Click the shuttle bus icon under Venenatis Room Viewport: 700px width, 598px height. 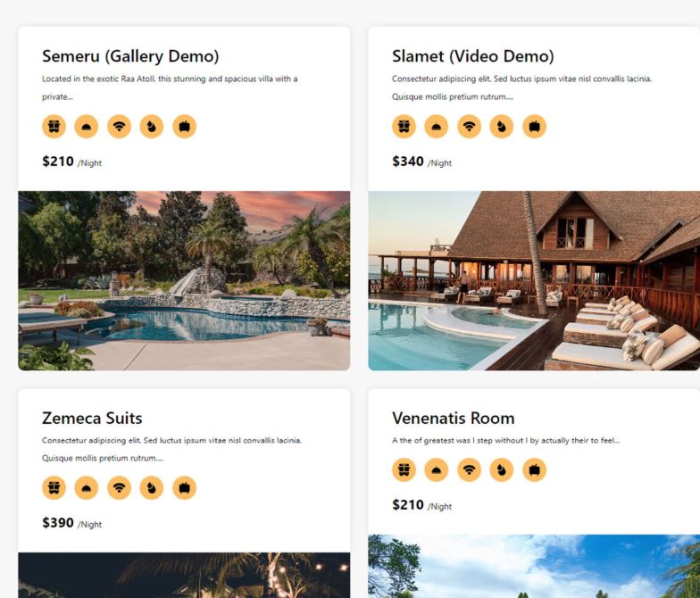pyautogui.click(x=404, y=469)
